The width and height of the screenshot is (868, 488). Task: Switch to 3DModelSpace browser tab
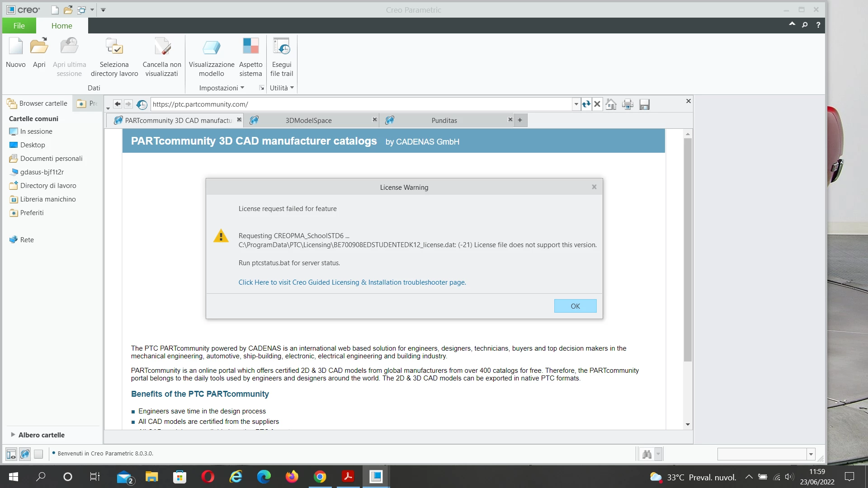(x=308, y=120)
